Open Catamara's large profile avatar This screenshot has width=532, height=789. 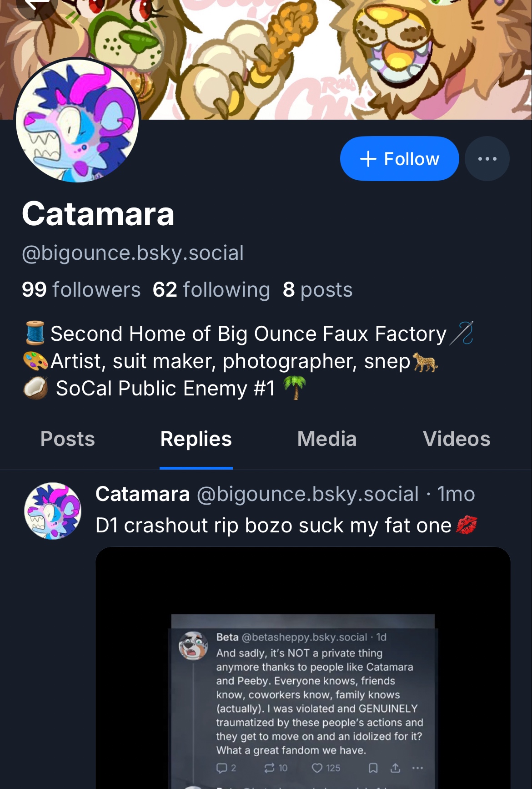pos(77,121)
